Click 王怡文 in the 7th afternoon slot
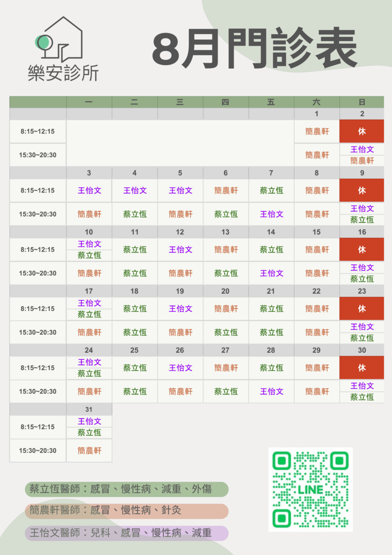This screenshot has height=555, width=392. (x=272, y=214)
